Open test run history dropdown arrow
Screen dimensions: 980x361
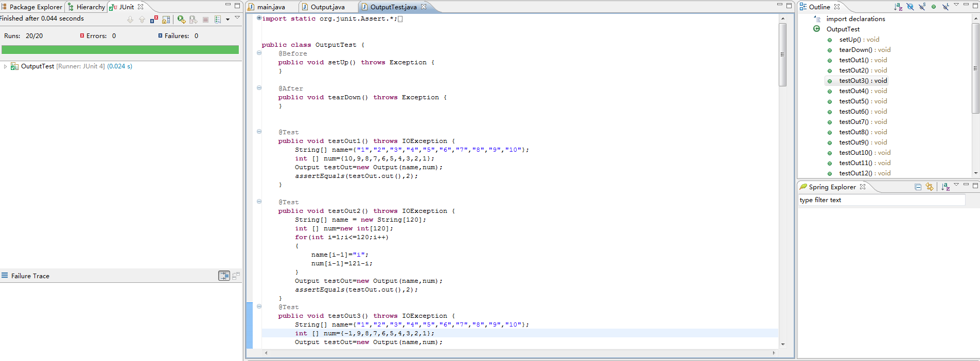pyautogui.click(x=227, y=20)
